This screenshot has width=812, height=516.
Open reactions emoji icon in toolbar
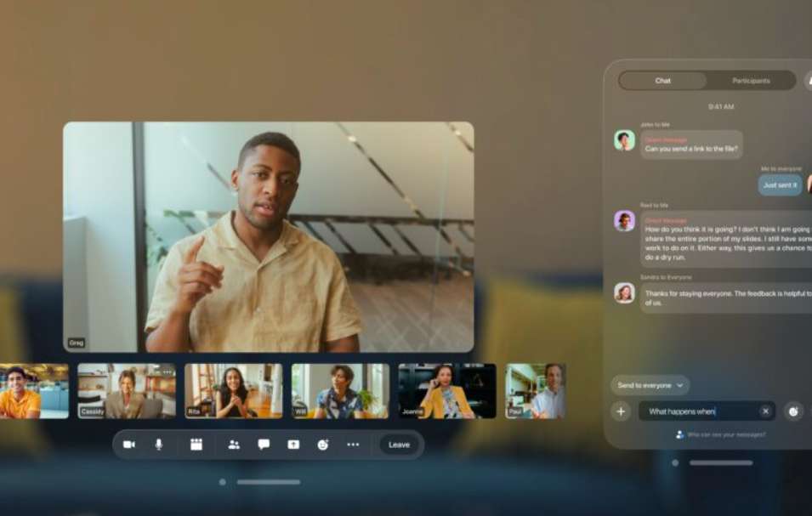coord(323,445)
